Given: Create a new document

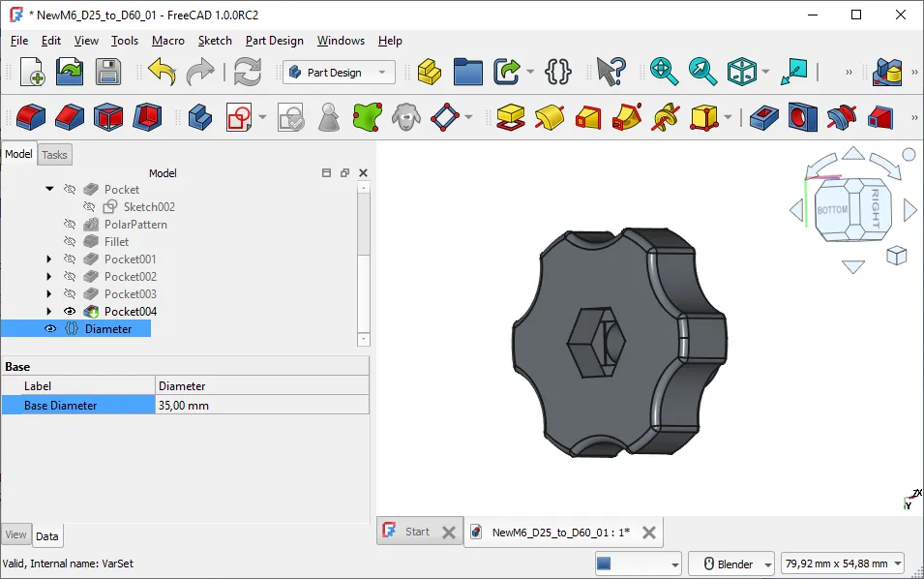Looking at the screenshot, I should (32, 72).
